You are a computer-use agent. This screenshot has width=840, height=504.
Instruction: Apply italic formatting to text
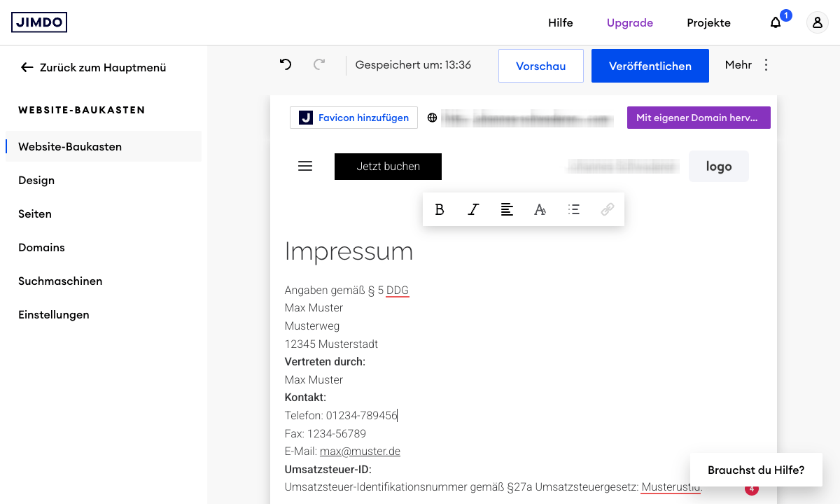click(x=473, y=209)
